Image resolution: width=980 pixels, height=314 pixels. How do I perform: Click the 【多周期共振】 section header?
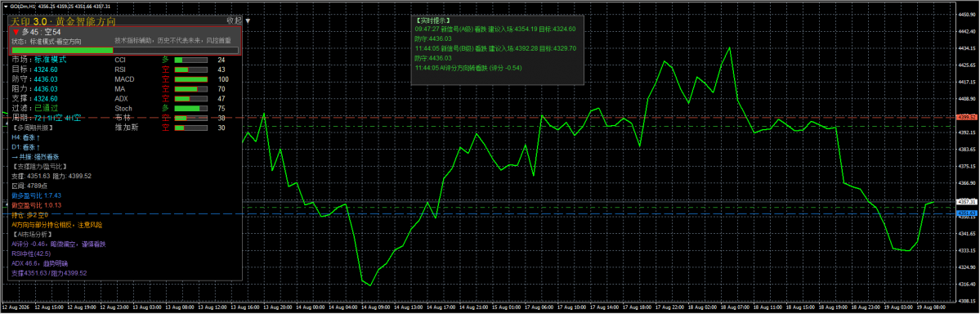coord(34,128)
